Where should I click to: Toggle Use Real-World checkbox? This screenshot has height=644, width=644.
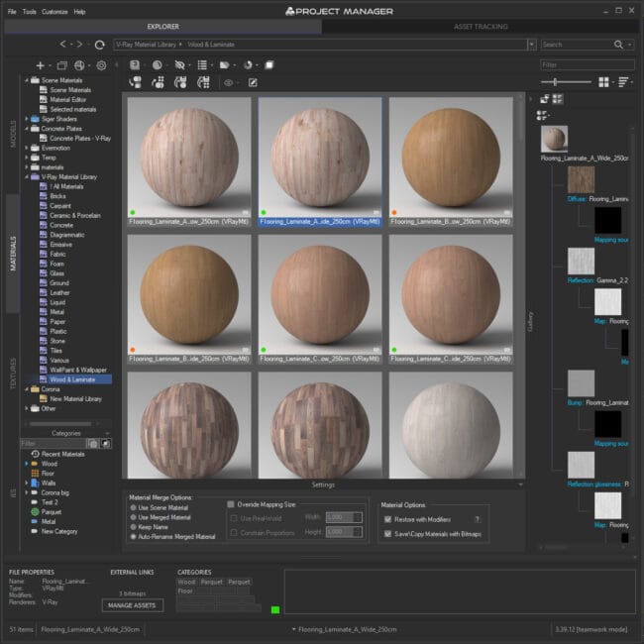pyautogui.click(x=234, y=519)
